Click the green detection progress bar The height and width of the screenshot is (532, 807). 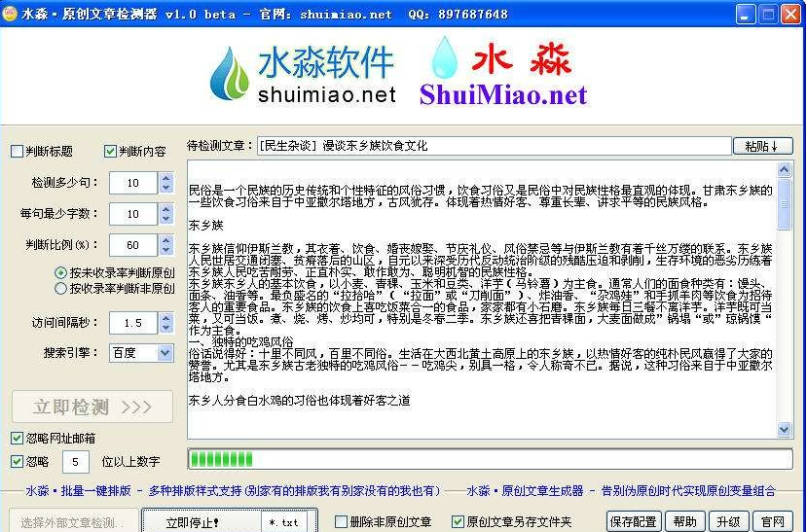490,459
